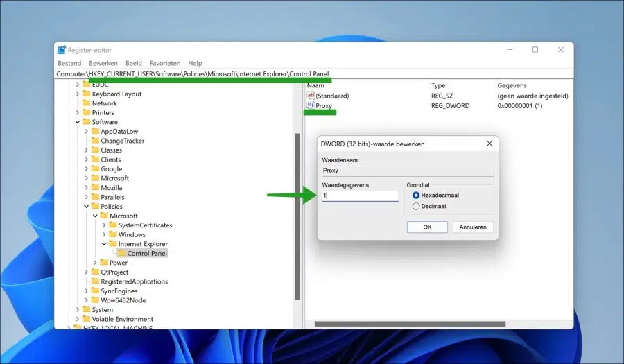Viewport: 624px width, 364px height.
Task: Collapse the Internet Explorer node
Action: point(104,244)
